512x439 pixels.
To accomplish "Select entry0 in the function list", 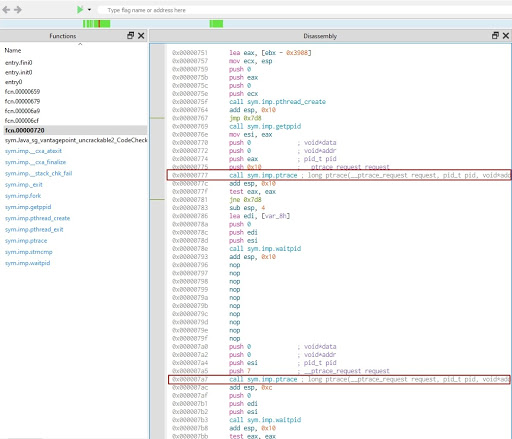I will pos(13,82).
